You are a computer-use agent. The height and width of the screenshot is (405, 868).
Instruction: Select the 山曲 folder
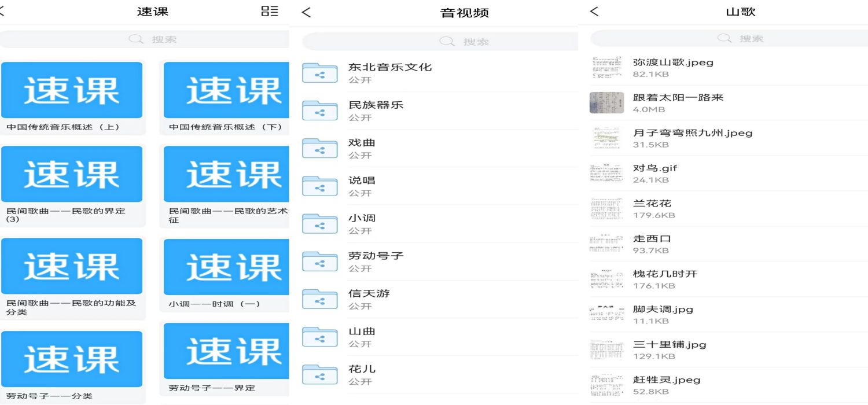(x=362, y=332)
